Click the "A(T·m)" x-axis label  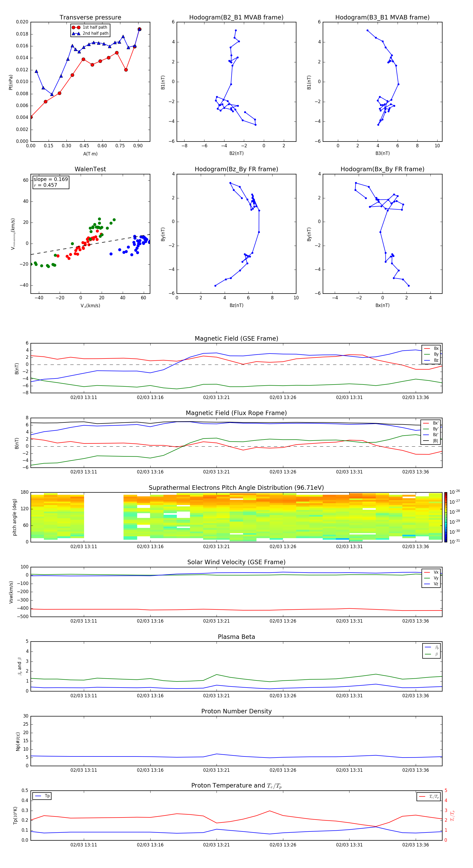[90, 154]
